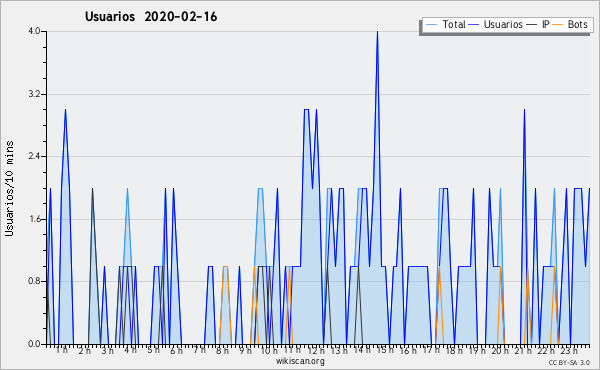This screenshot has height=370, width=600.
Task: Click the 3.2 y-axis value
Action: pyautogui.click(x=34, y=94)
